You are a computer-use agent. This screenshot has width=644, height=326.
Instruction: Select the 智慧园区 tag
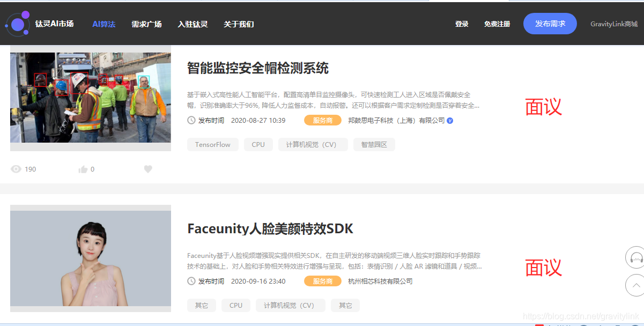coord(374,145)
